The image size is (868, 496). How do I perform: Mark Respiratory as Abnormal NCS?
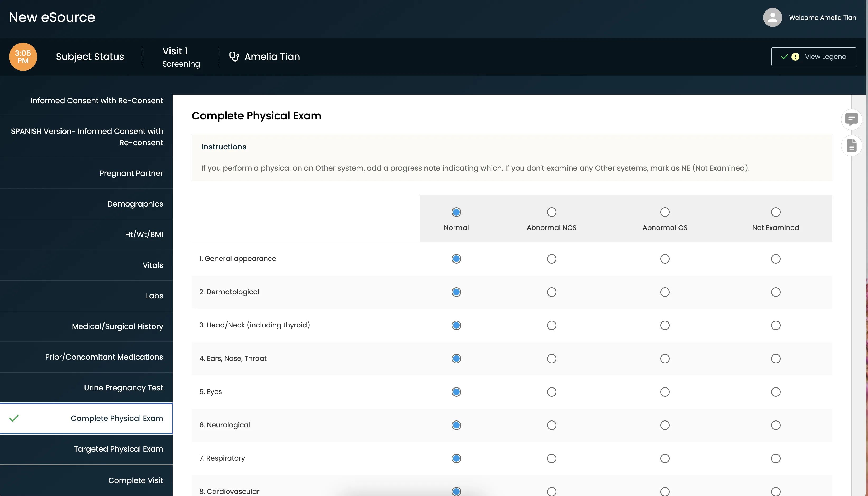click(551, 458)
